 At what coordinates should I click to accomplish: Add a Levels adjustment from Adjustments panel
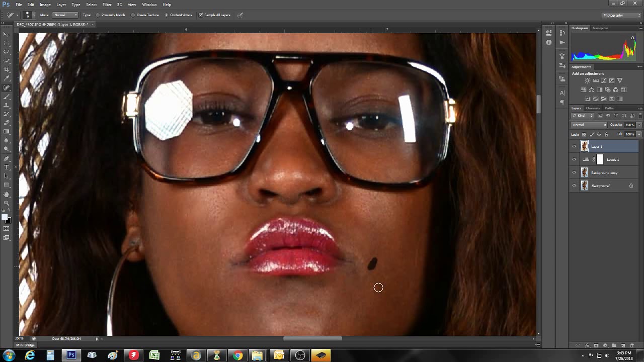[596, 80]
